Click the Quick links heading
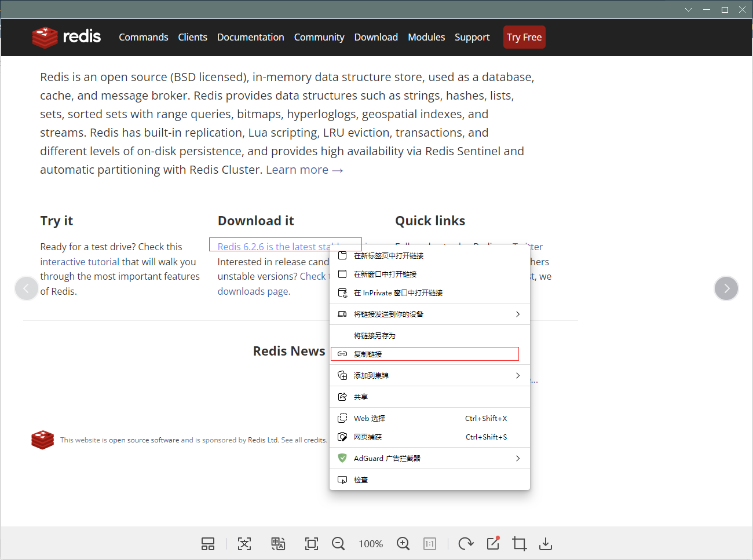 point(430,221)
